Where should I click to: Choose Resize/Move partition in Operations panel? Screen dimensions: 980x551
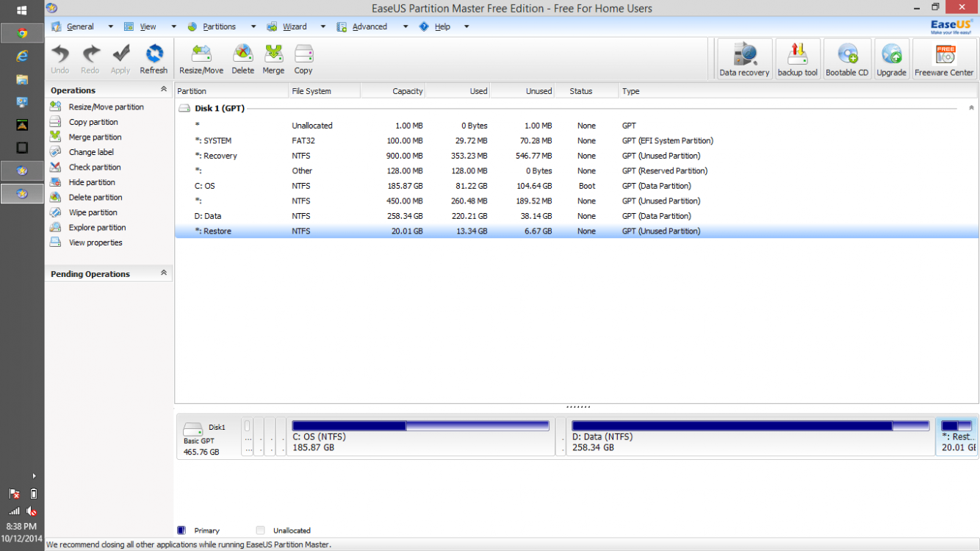pyautogui.click(x=97, y=107)
